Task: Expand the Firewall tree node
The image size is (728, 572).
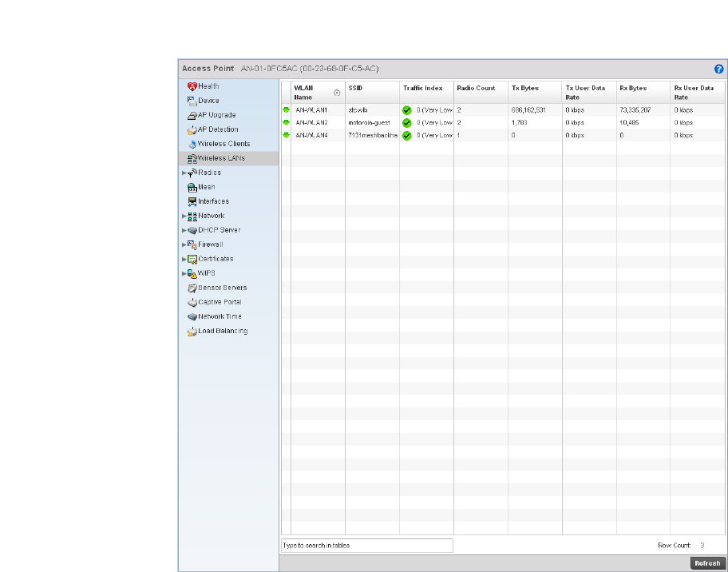Action: (184, 245)
